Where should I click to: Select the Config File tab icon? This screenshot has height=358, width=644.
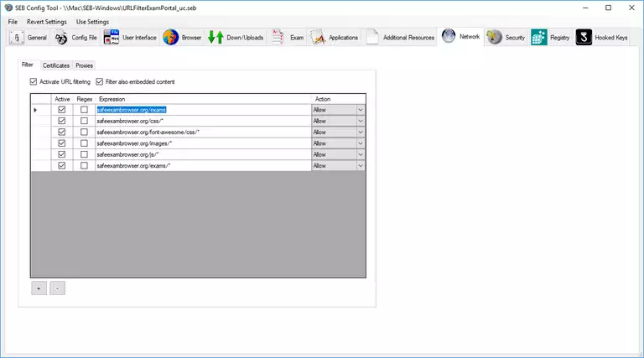click(x=61, y=38)
